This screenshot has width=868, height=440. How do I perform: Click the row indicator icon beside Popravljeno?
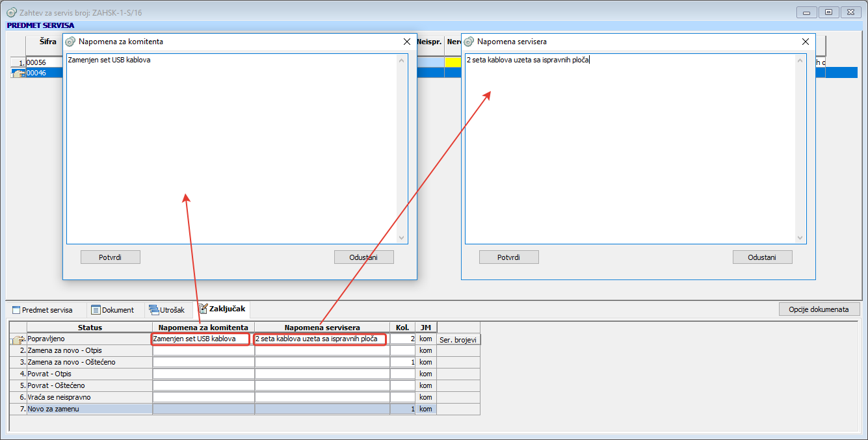tap(18, 339)
